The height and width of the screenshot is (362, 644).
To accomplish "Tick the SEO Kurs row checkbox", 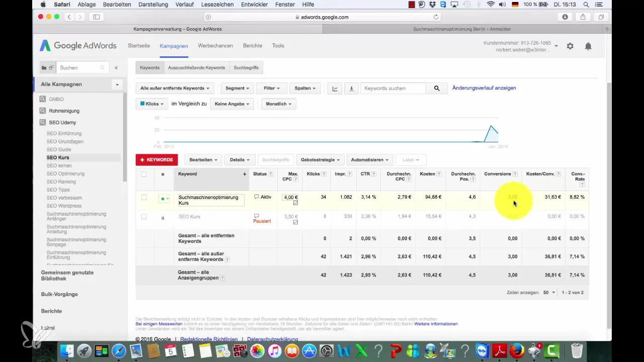I will 144,217.
